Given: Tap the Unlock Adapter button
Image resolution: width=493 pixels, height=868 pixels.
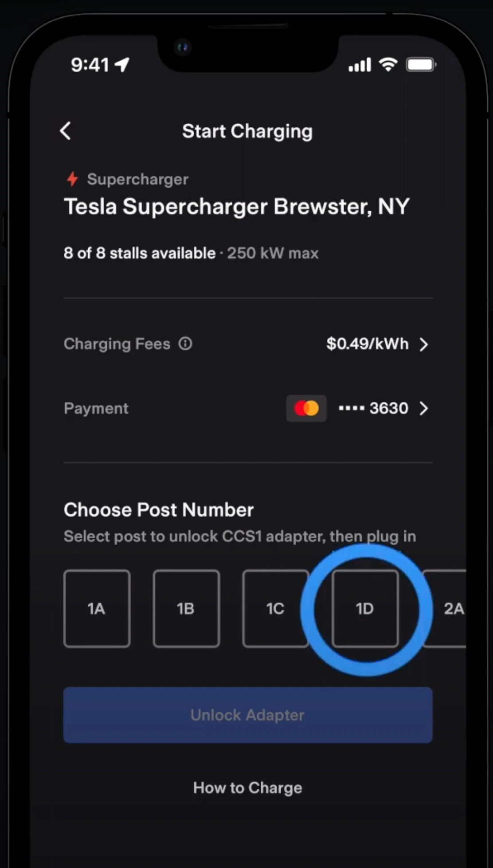Looking at the screenshot, I should 248,715.
